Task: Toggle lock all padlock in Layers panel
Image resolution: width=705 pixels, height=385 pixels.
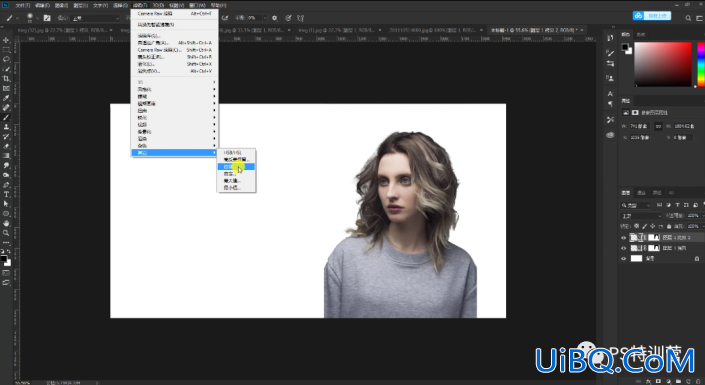Action: click(669, 226)
